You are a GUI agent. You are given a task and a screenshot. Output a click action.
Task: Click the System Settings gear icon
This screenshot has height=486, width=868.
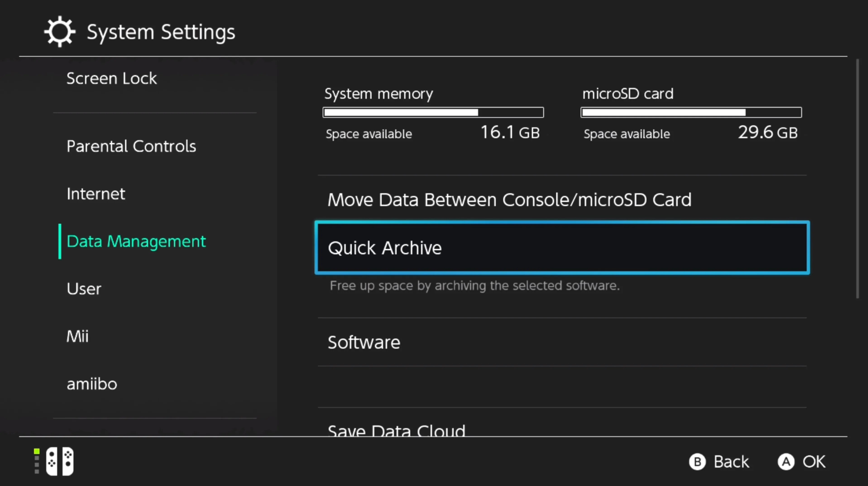click(59, 31)
